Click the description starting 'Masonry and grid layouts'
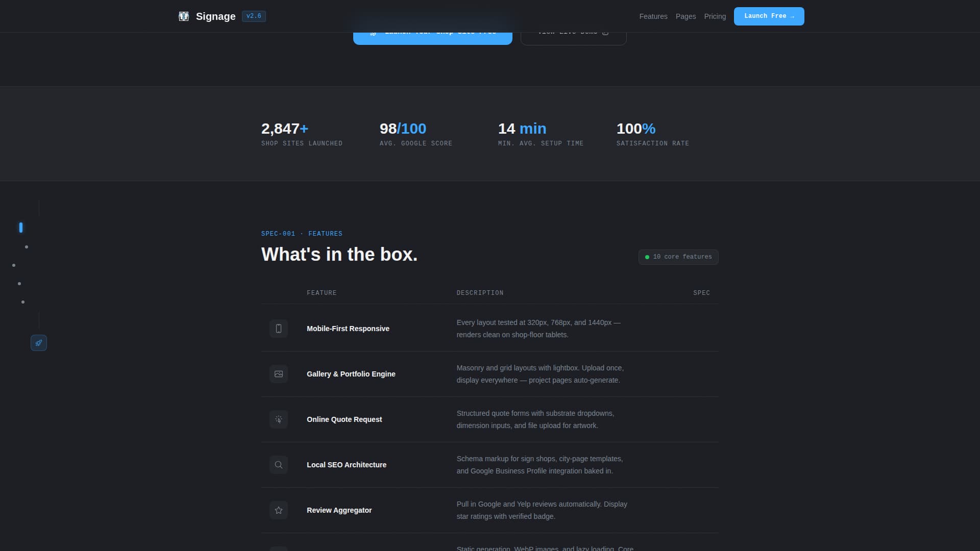Screen dimensions: 980x551 [x=540, y=374]
